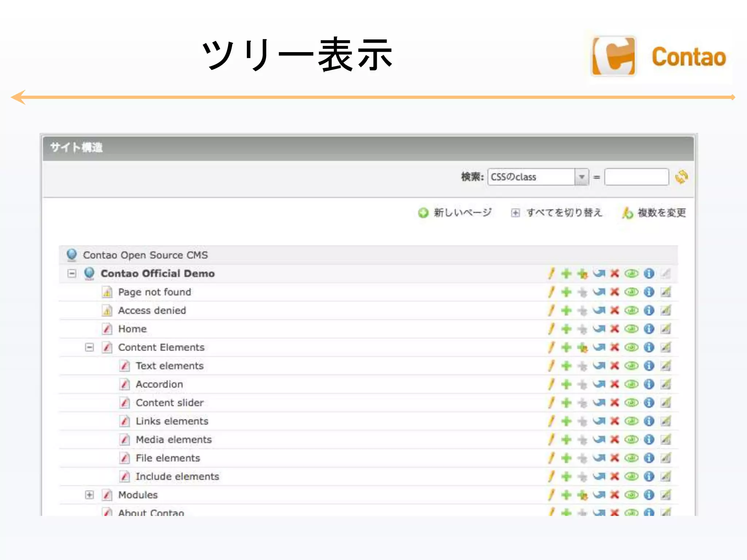The width and height of the screenshot is (747, 560).
Task: Click the edit pencil for Contao Official Demo
Action: (551, 273)
